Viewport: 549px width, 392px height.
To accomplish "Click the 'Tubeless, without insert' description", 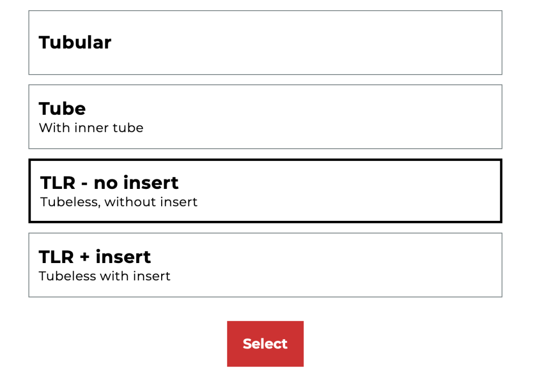I will click(x=119, y=202).
